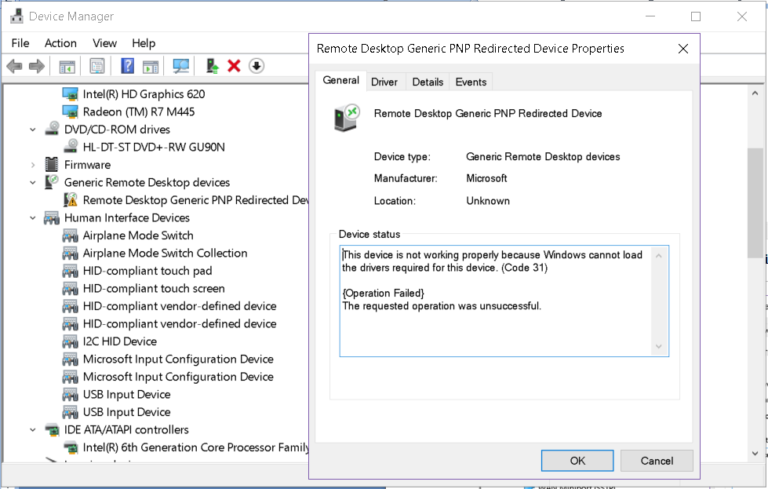Open the File menu
This screenshot has height=489, width=768.
click(x=20, y=43)
